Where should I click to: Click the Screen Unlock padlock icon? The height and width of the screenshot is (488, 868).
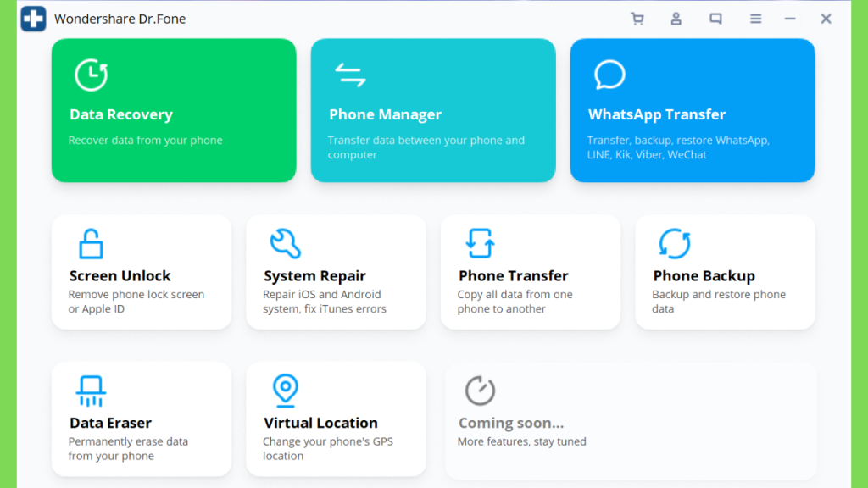pyautogui.click(x=91, y=243)
